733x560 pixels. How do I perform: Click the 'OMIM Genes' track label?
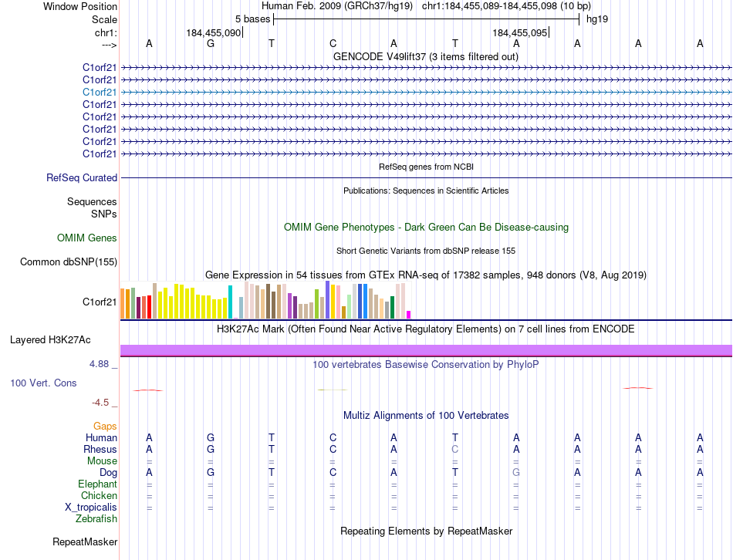(87, 238)
